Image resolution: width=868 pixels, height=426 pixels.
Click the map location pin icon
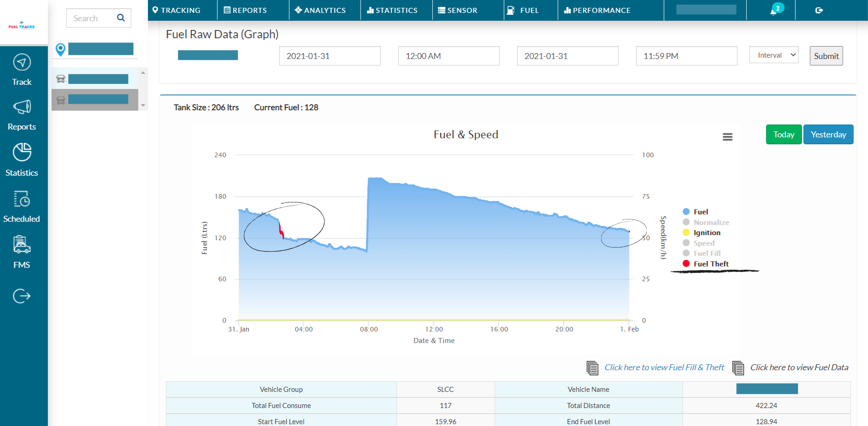pos(60,49)
